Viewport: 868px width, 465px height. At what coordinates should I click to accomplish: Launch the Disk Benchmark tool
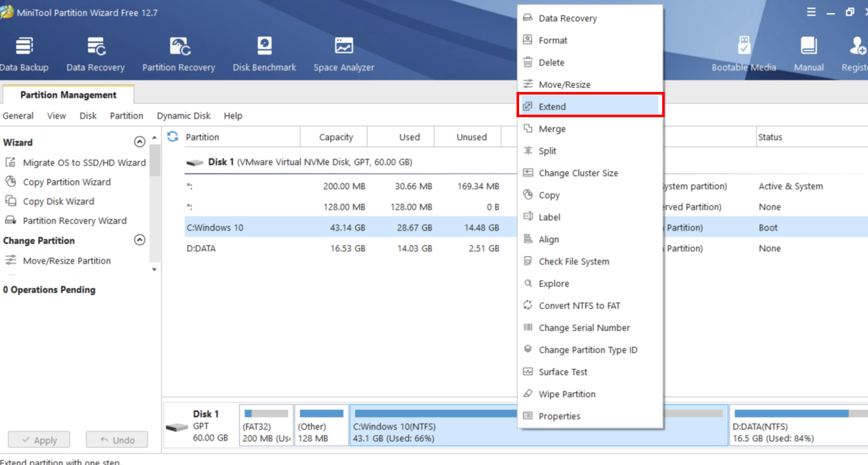coord(264,52)
